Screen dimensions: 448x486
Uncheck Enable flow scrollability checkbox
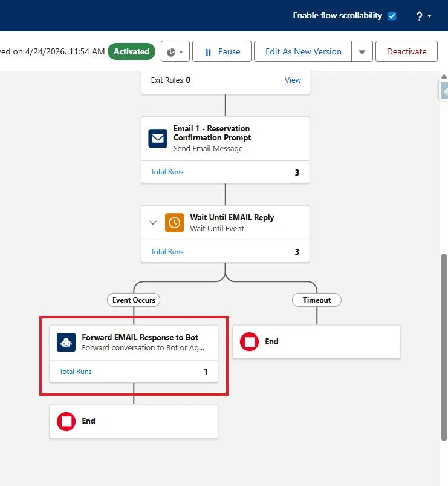point(392,16)
